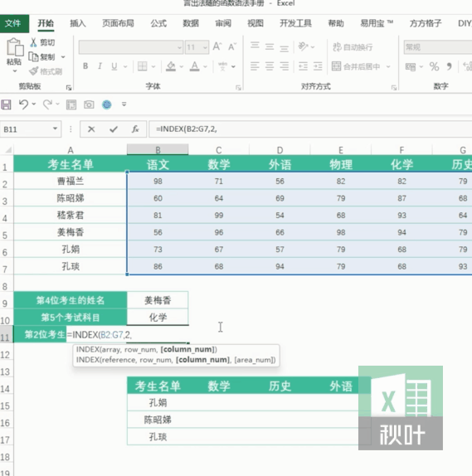
Task: Apply percent style
Action: [434, 66]
